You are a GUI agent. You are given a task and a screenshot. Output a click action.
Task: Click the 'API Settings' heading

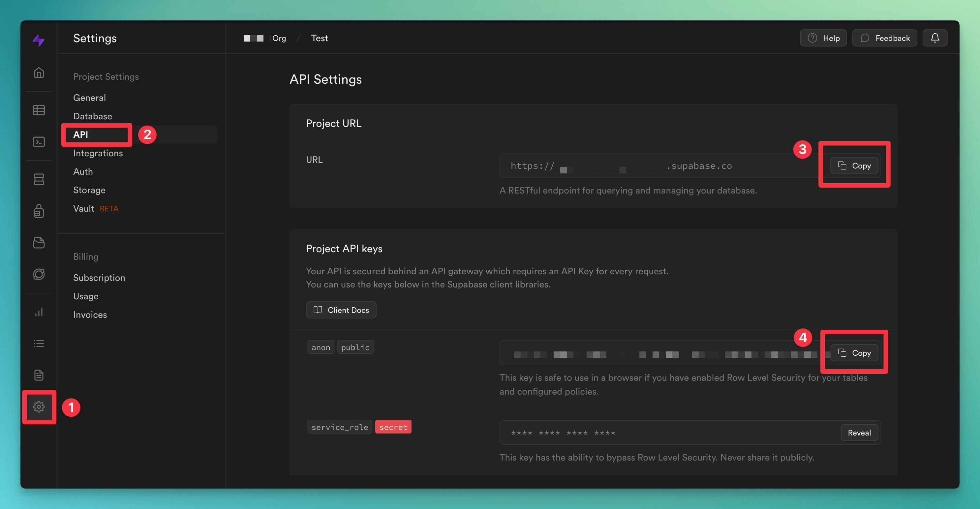[326, 79]
